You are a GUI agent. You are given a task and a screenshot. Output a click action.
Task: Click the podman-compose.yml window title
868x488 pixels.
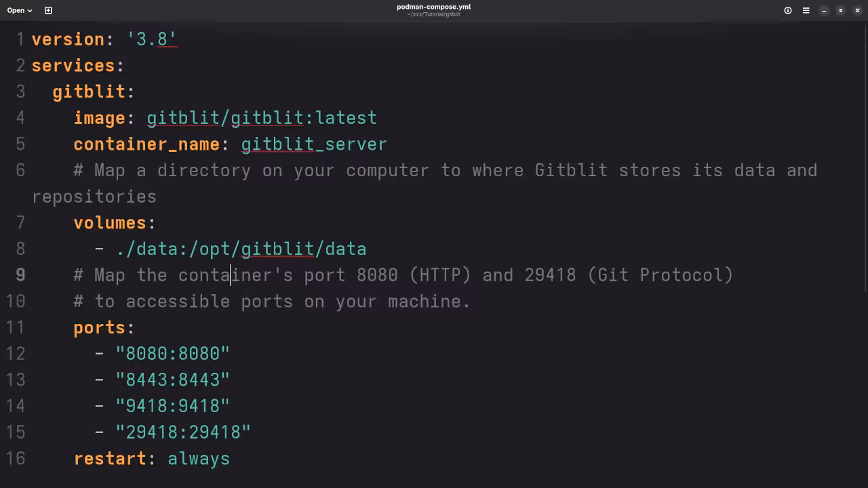pyautogui.click(x=433, y=7)
